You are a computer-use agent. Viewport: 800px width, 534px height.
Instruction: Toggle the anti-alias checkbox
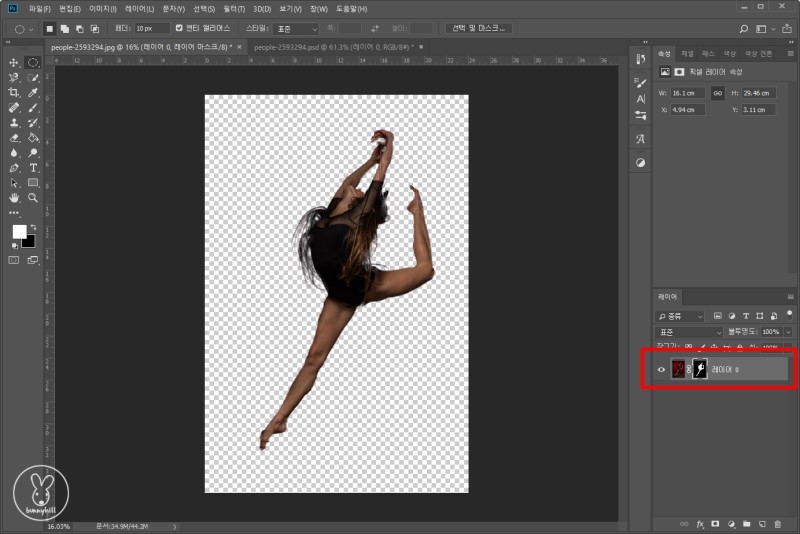pyautogui.click(x=179, y=28)
